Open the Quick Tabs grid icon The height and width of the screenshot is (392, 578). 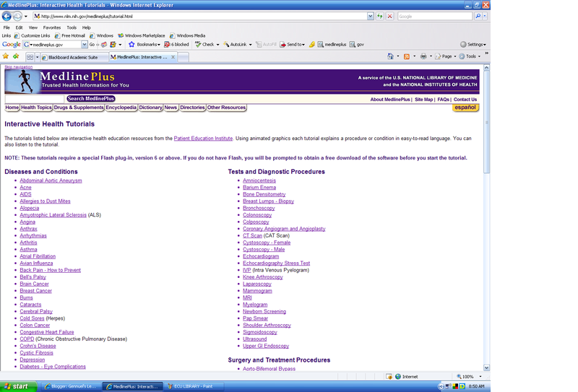30,57
